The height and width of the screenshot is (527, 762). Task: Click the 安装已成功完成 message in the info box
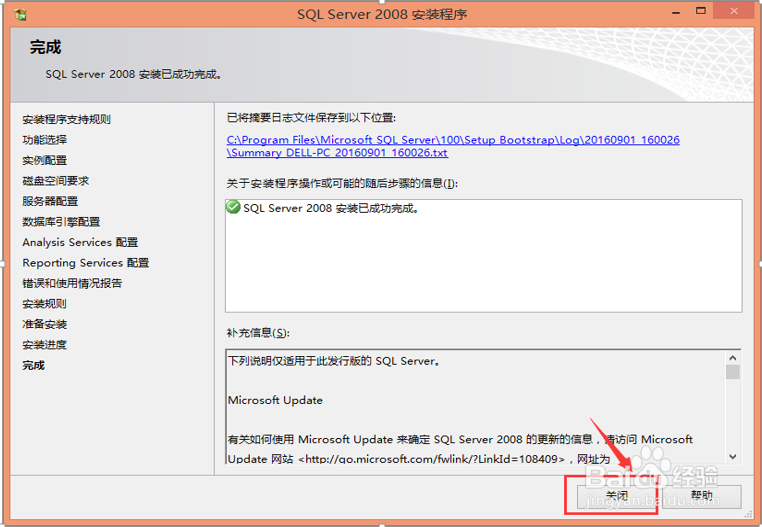coord(331,208)
